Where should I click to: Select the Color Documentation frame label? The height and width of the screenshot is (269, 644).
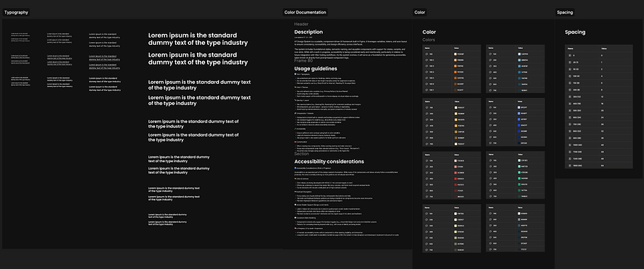pos(305,12)
